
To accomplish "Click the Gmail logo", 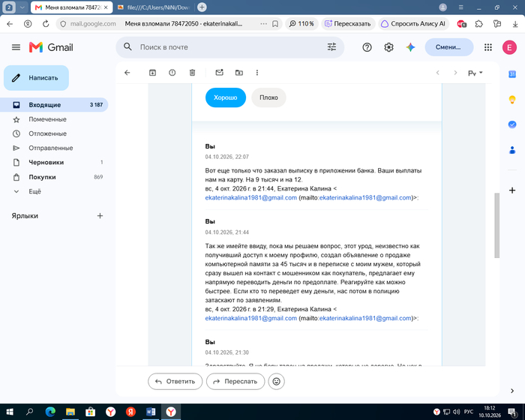I will (x=51, y=47).
